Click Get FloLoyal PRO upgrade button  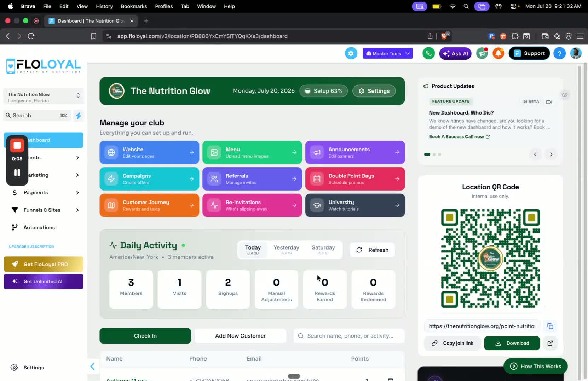pos(44,264)
